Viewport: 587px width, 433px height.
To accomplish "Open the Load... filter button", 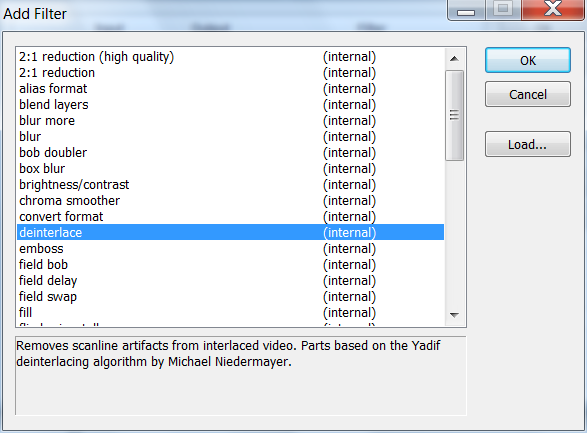I will pyautogui.click(x=528, y=144).
